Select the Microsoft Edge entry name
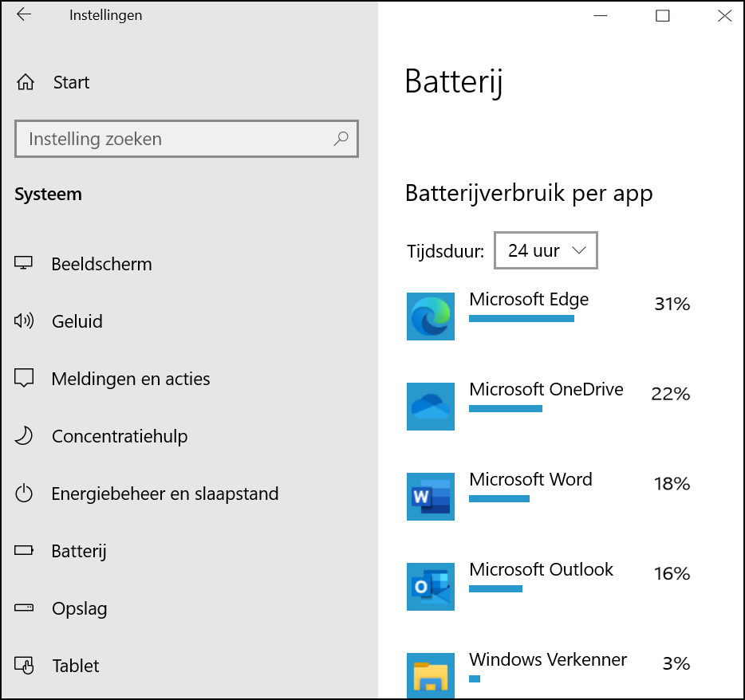745x700 pixels. click(529, 299)
